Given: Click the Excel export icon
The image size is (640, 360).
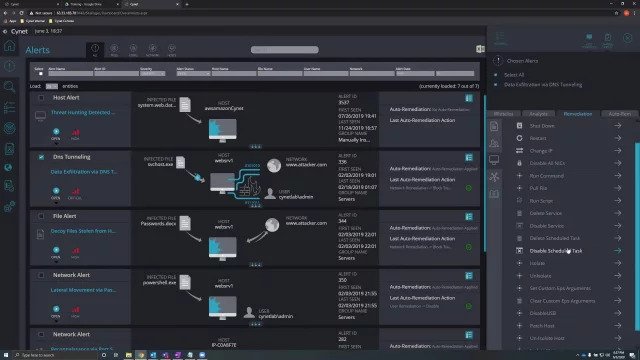Looking at the screenshot, I should [x=480, y=49].
